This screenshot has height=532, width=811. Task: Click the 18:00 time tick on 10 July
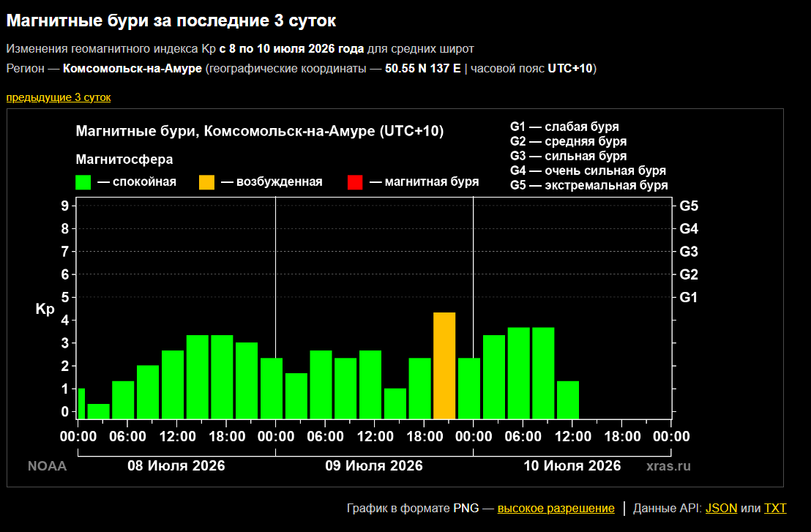pyautogui.click(x=622, y=436)
